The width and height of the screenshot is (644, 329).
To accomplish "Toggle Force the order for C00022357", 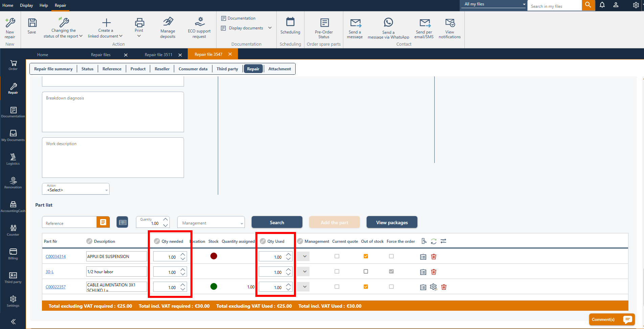I will [x=391, y=287].
